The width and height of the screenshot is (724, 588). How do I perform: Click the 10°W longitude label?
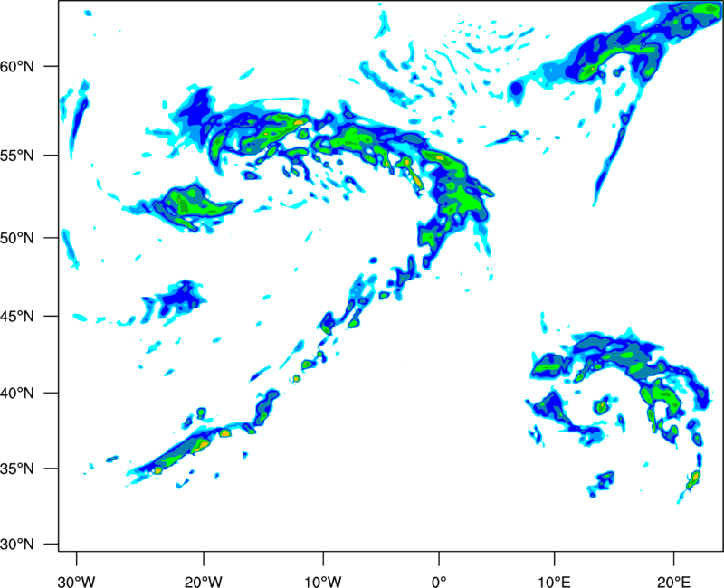click(323, 582)
